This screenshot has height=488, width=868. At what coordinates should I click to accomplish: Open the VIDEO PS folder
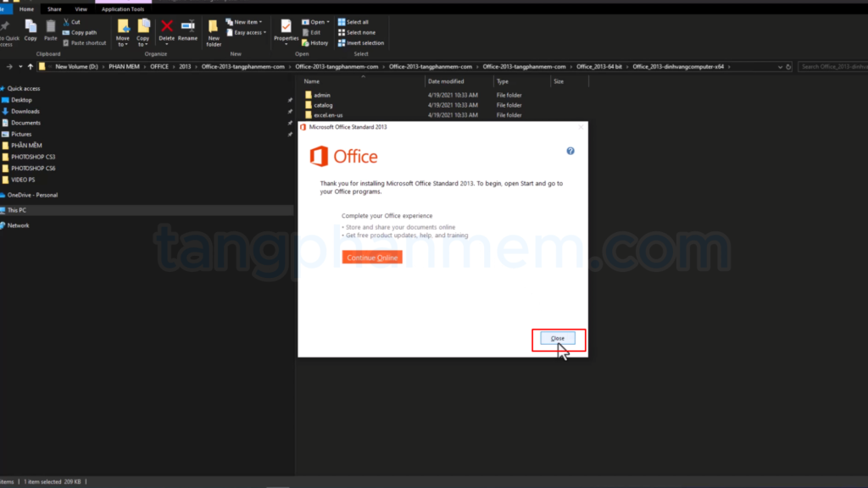23,180
